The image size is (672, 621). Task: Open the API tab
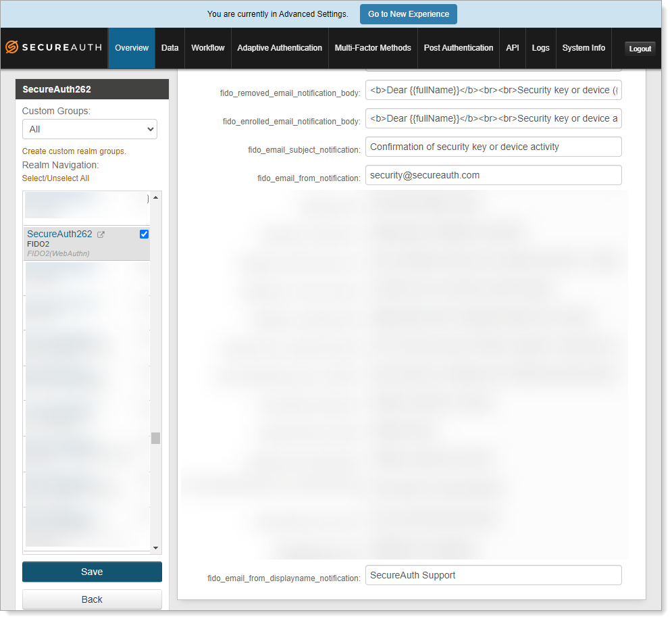[512, 47]
